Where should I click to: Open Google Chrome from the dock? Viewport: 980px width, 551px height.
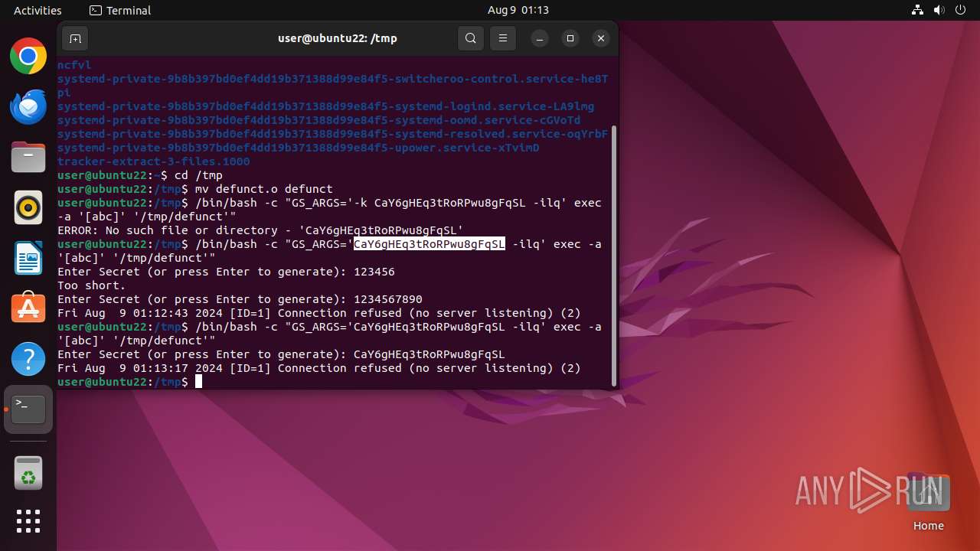coord(28,56)
